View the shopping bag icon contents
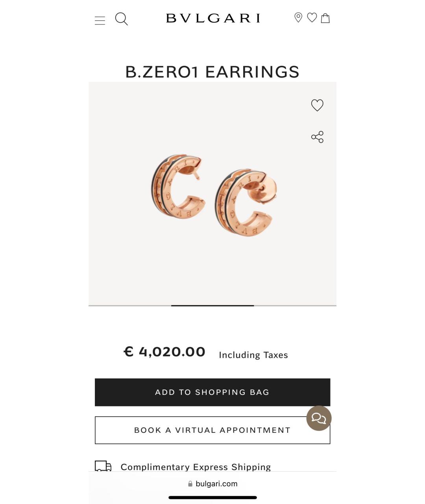 click(325, 18)
